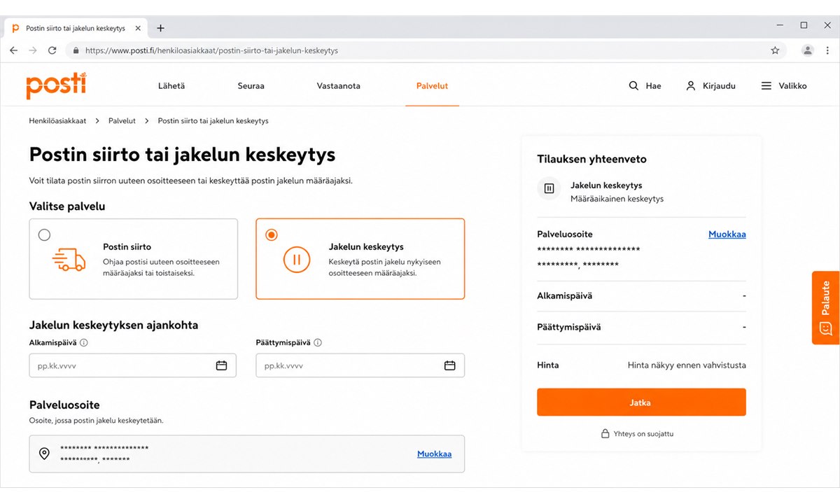Click the Valitse palvelu heading

[x=67, y=206]
